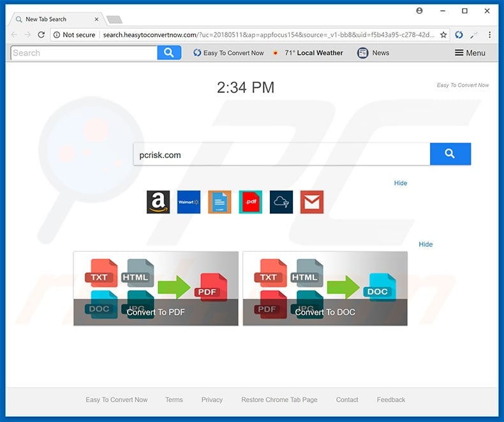504x422 pixels.
Task: Reload the page with refresh icon
Action: click(41, 34)
